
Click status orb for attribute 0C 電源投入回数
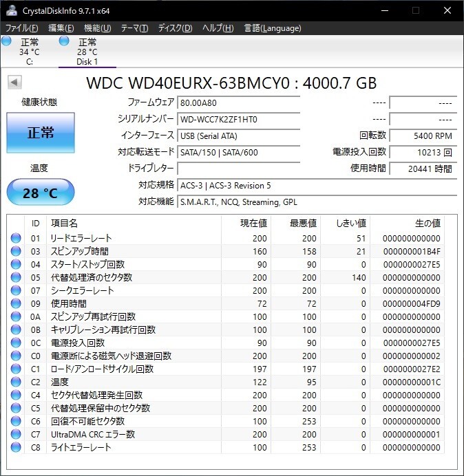(x=16, y=343)
